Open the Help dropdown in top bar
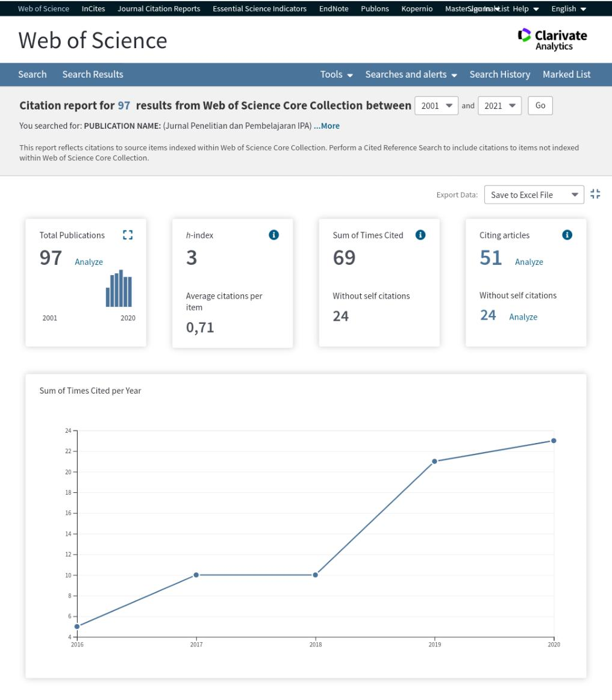This screenshot has height=700, width=612. [526, 8]
